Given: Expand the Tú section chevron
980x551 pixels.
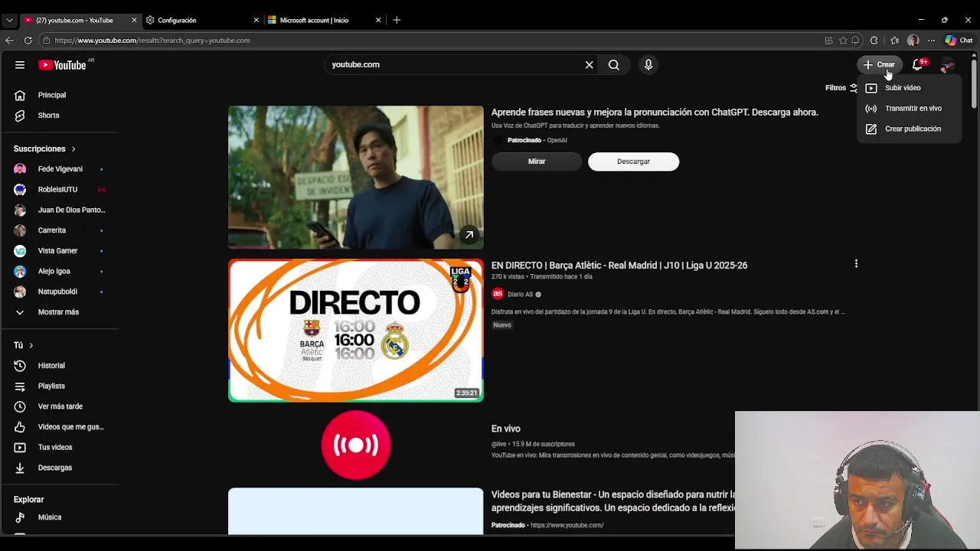Looking at the screenshot, I should pos(31,346).
